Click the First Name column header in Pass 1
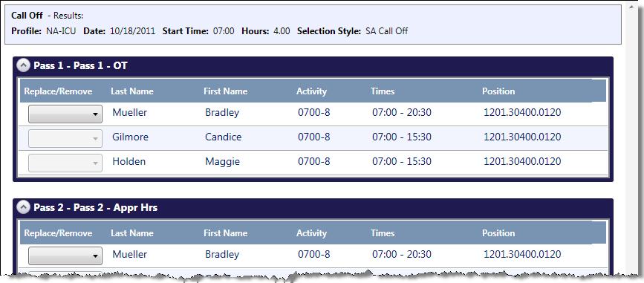644x283 pixels. click(x=226, y=91)
